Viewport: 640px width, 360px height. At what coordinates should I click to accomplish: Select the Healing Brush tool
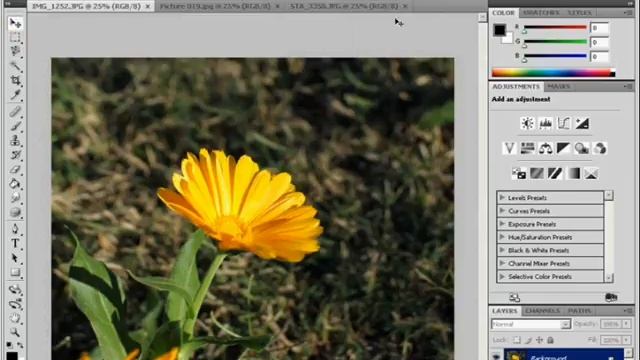[15, 111]
